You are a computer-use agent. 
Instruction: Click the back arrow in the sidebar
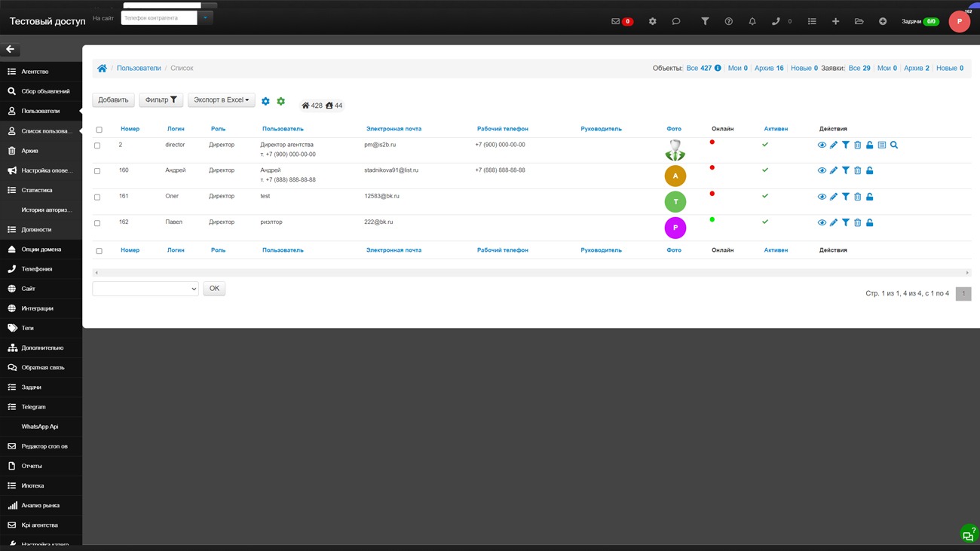[11, 49]
